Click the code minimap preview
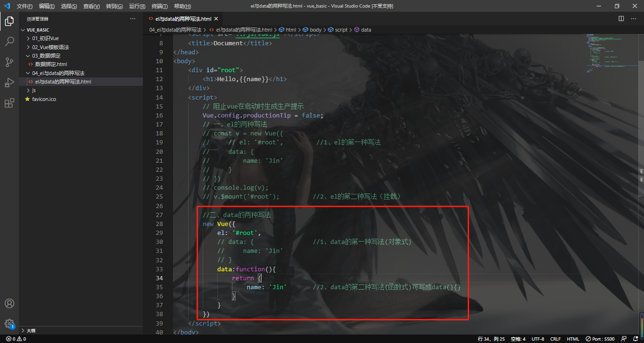Image resolution: width=644 pixels, height=343 pixels. click(613, 52)
